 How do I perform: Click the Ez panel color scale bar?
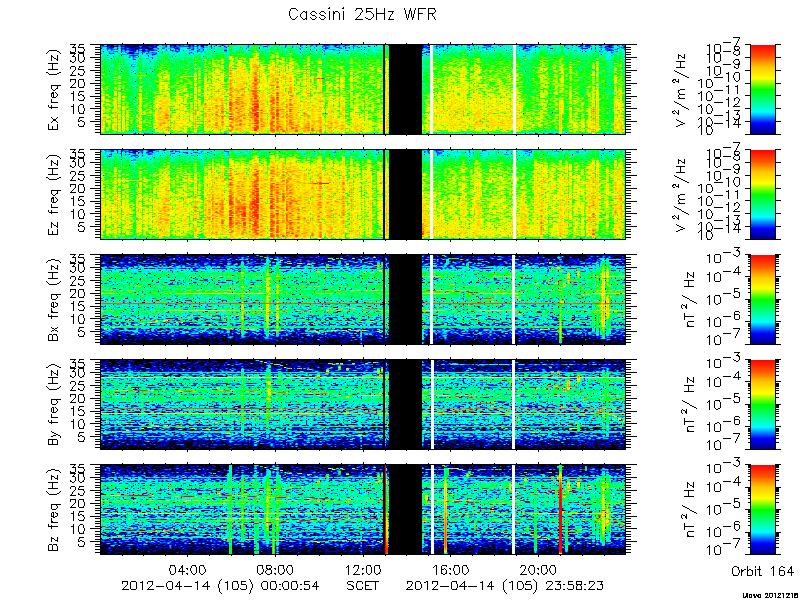(762, 194)
